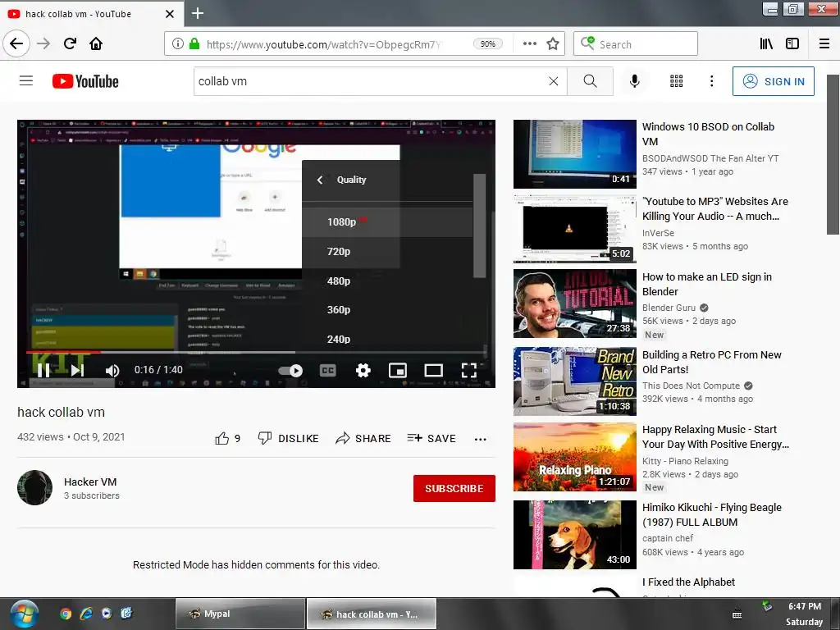Go to the YouTube home logo
840x630 pixels.
coord(85,81)
